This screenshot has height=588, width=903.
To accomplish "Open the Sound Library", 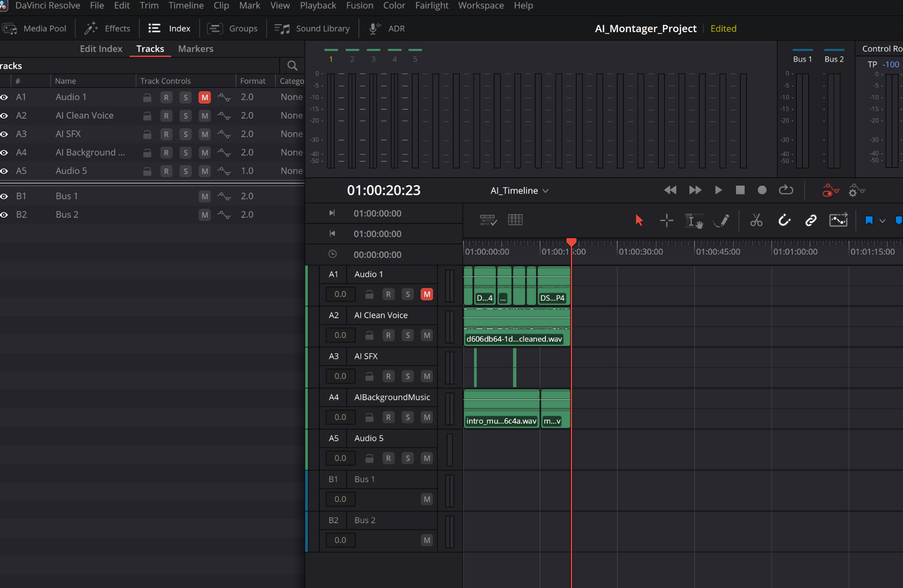I will [x=312, y=29].
